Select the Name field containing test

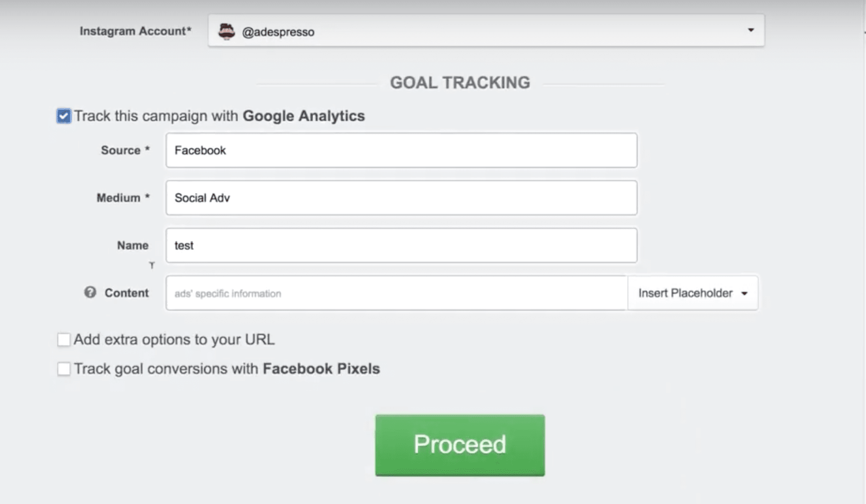(402, 245)
